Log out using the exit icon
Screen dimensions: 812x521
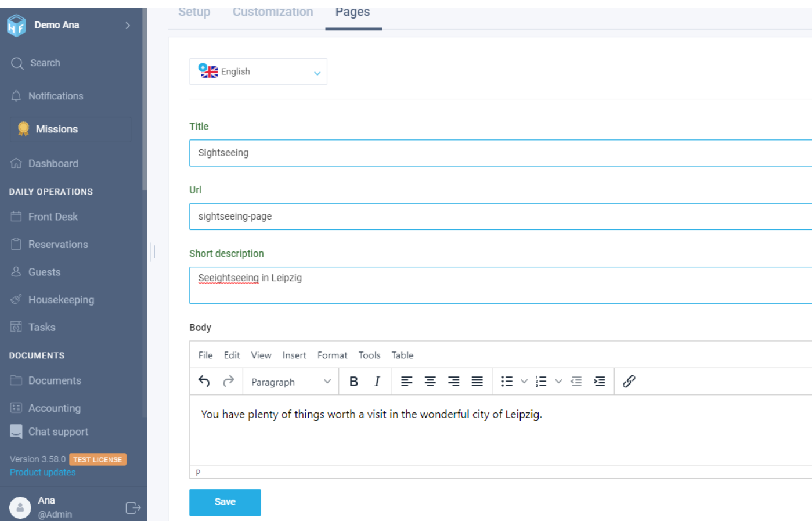pos(133,508)
